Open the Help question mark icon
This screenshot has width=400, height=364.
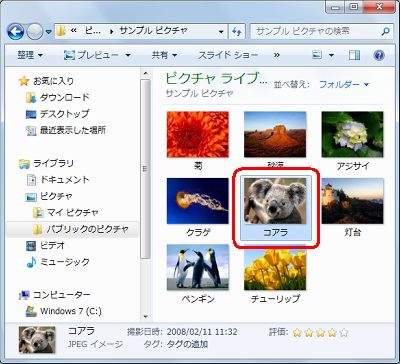click(379, 55)
